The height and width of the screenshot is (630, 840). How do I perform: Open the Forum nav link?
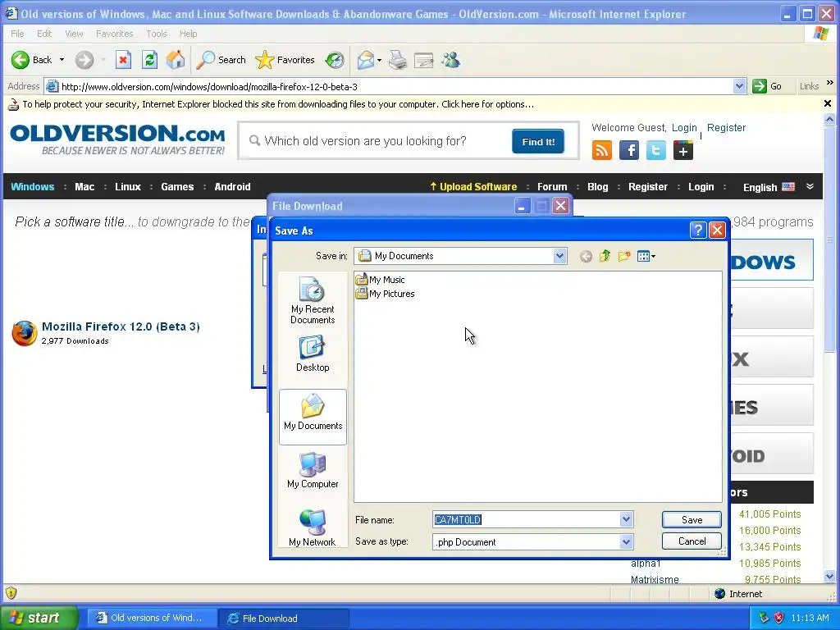pos(552,187)
